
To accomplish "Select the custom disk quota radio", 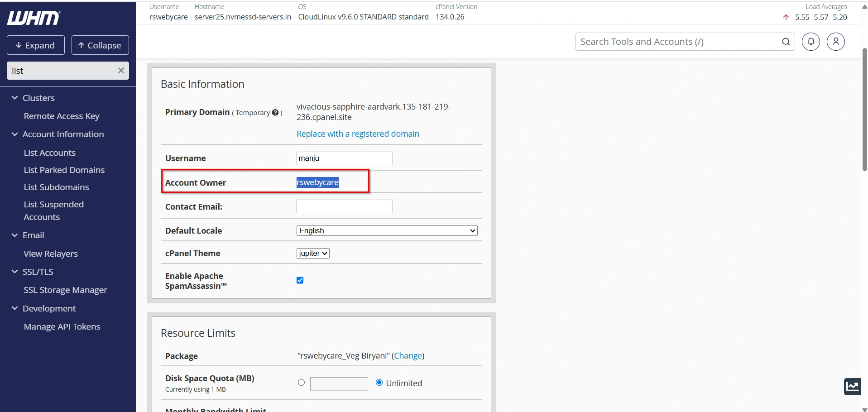I will coord(301,383).
